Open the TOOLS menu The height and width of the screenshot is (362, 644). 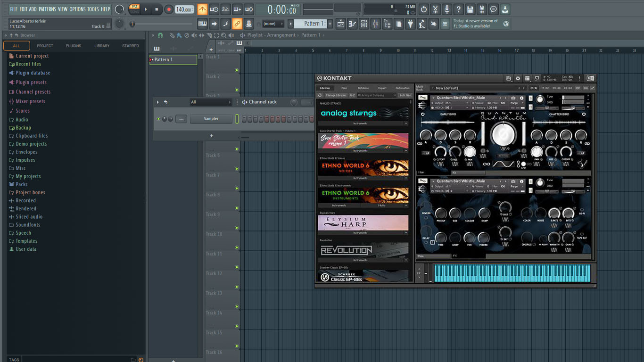click(x=93, y=9)
